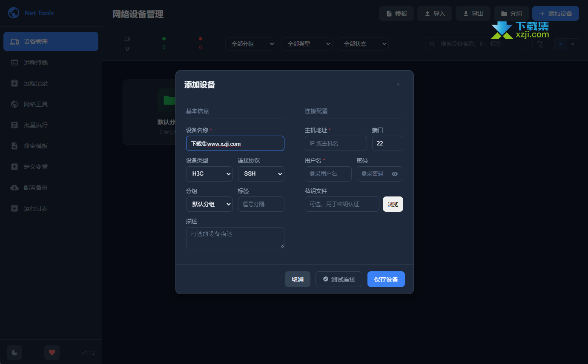
Task: Click the 保存设备 button
Action: [386, 279]
